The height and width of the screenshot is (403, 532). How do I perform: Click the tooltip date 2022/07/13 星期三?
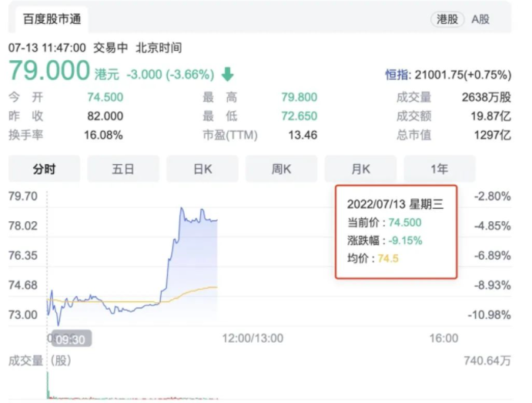click(395, 204)
